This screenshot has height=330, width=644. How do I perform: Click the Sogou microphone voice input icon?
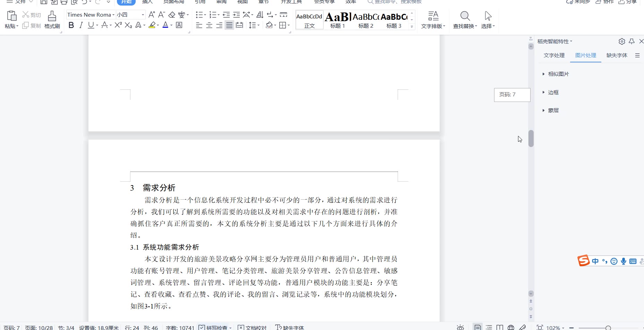coord(624,261)
